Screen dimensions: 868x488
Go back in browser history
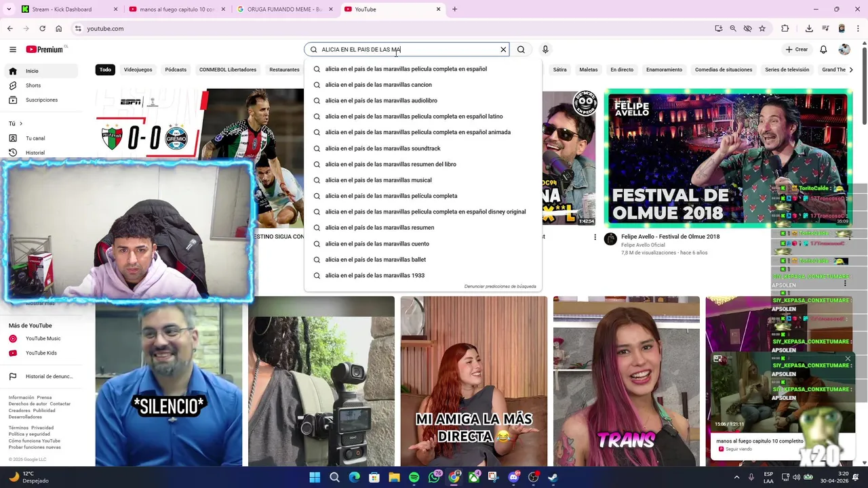click(x=10, y=28)
